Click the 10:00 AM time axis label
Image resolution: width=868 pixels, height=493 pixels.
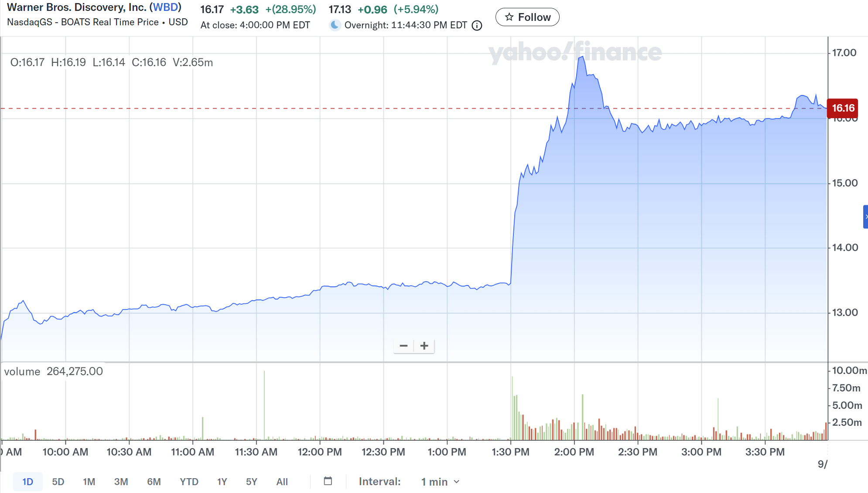[65, 452]
